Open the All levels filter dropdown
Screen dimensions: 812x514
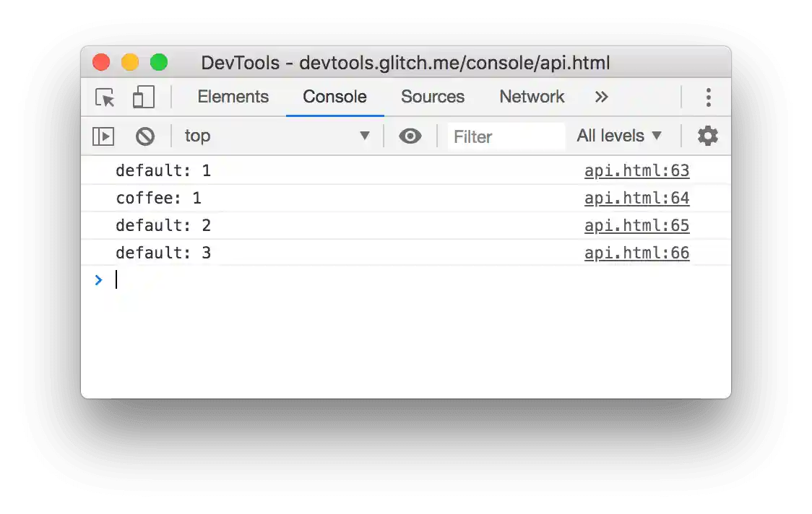620,136
